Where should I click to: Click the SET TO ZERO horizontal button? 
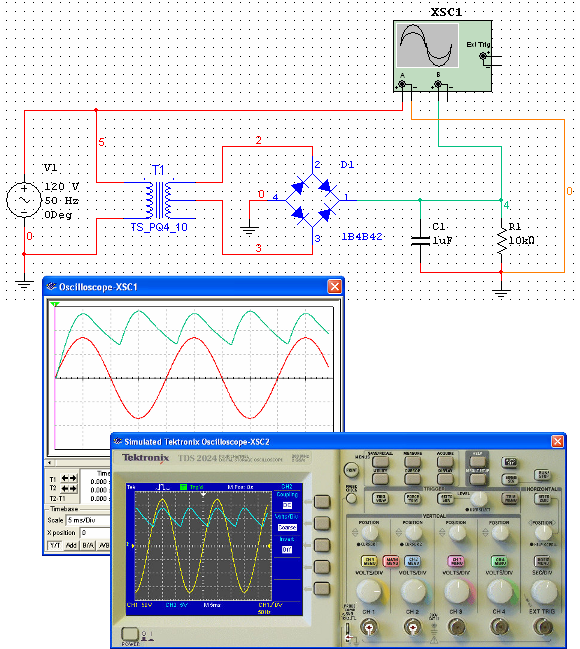542,499
